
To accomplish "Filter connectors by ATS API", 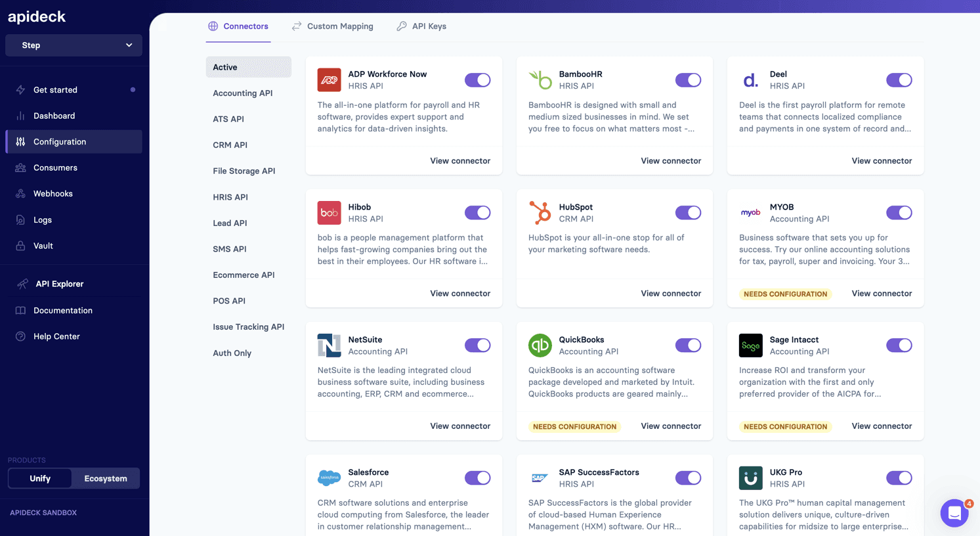I will click(x=228, y=119).
